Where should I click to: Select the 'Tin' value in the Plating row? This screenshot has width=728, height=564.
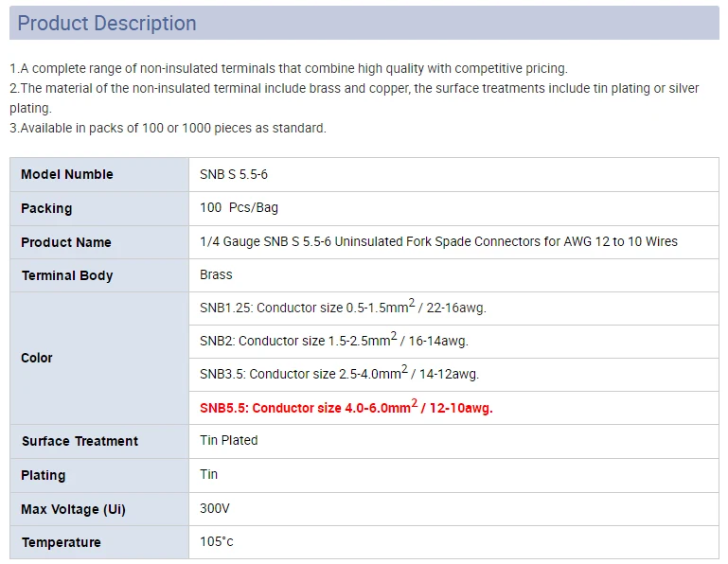pos(208,474)
